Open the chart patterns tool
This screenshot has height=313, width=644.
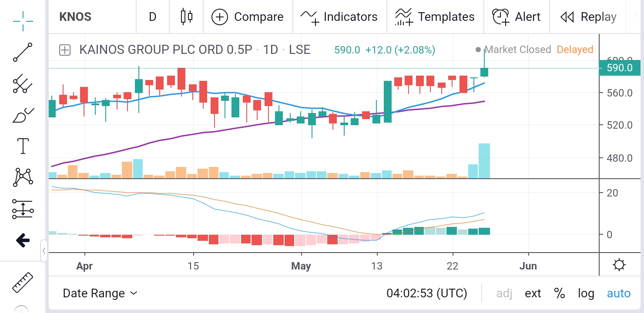[23, 177]
